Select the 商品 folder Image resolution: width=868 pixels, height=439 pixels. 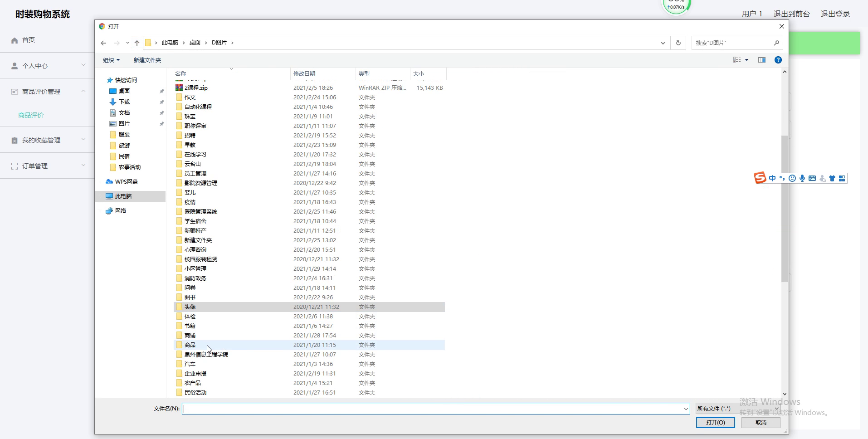[309, 345]
